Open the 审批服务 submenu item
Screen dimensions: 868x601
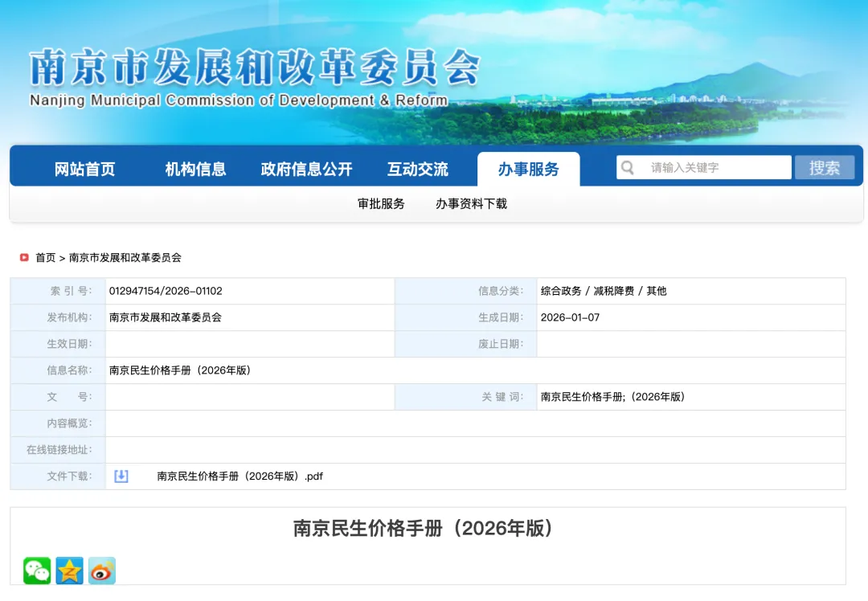pos(381,203)
